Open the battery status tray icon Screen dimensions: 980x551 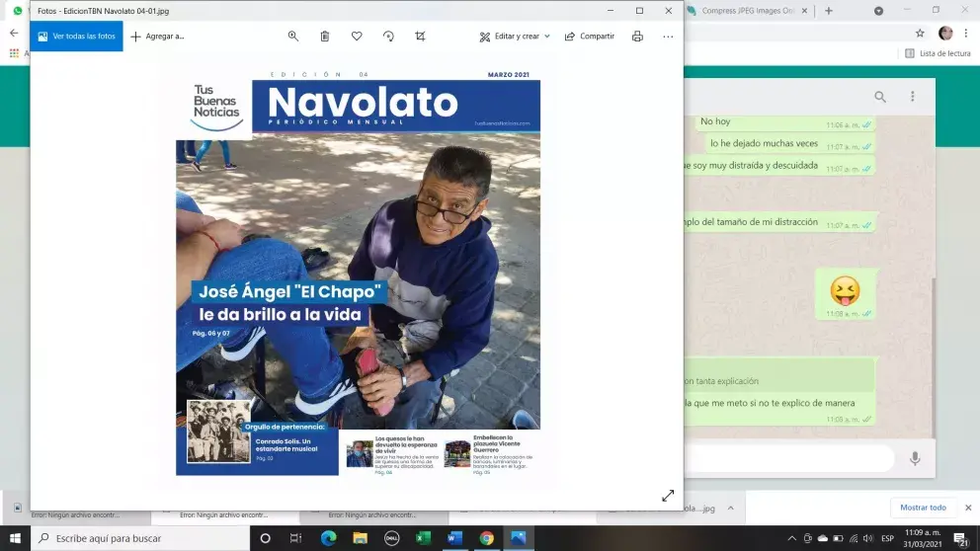(x=838, y=538)
